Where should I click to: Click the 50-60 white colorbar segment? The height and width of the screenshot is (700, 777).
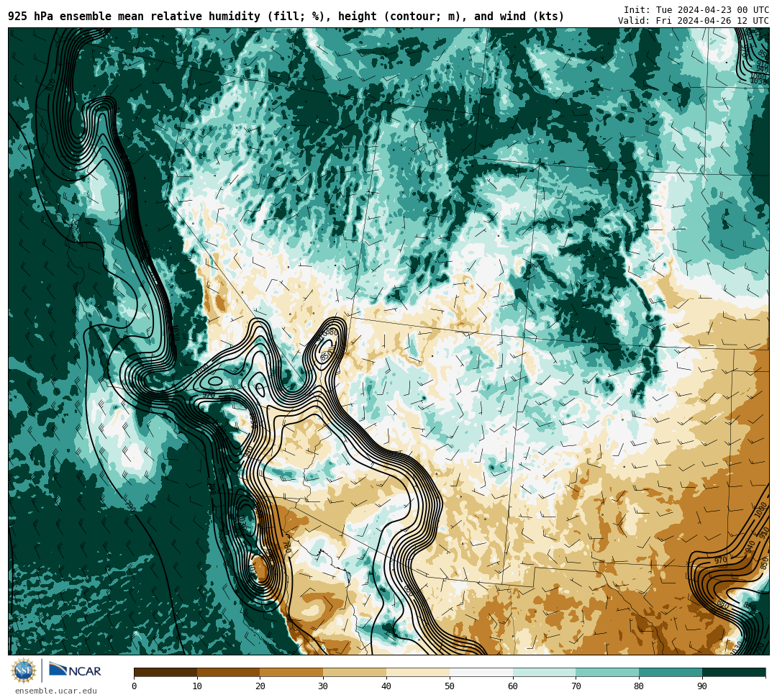click(481, 672)
